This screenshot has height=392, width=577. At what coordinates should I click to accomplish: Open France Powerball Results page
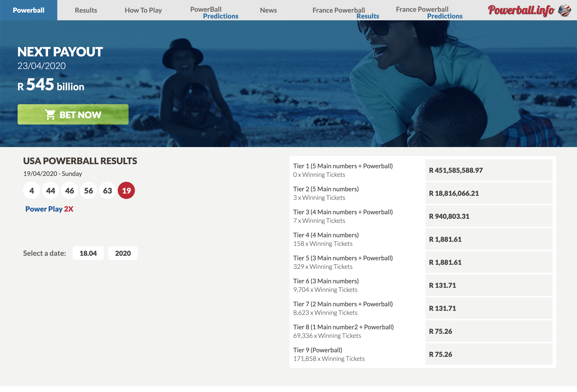[346, 13]
